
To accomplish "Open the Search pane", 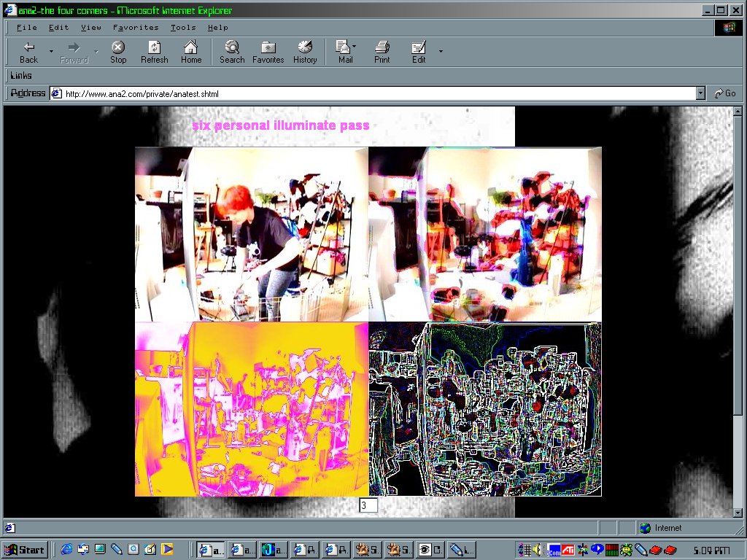I will click(232, 52).
